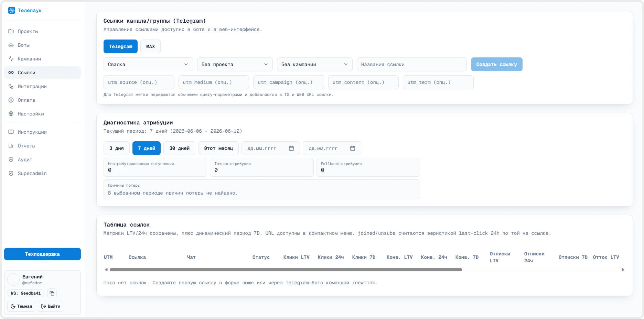Viewport: 644px width, 319px height.
Task: Focus the utm_source input field
Action: [x=139, y=82]
